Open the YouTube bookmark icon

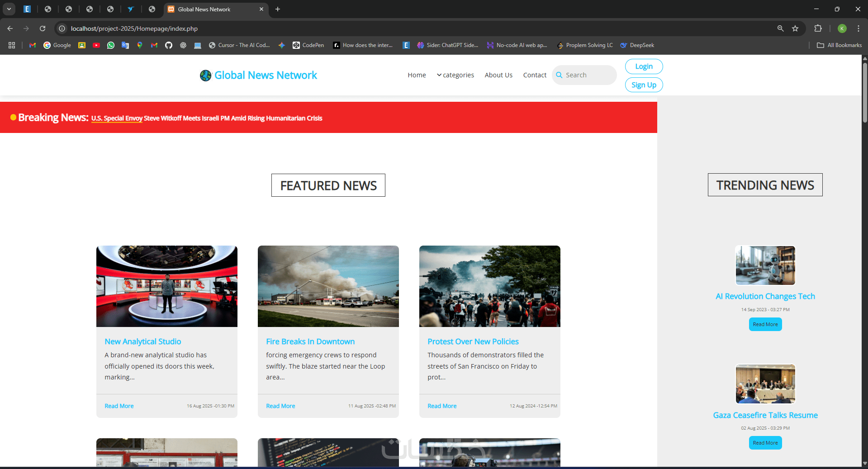[x=96, y=45]
